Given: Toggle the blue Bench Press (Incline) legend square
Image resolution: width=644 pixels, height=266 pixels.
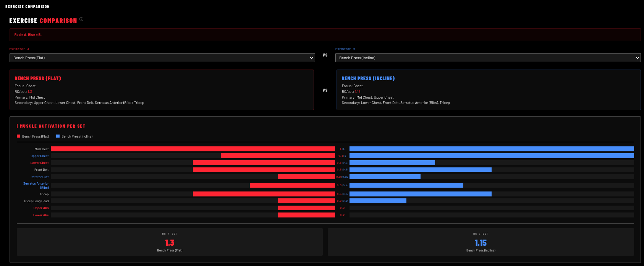Looking at the screenshot, I should click(x=58, y=136).
